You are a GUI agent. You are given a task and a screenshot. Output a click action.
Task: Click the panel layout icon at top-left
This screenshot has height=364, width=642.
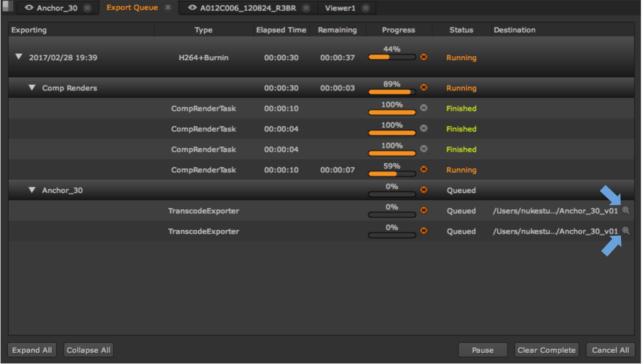pyautogui.click(x=8, y=6)
